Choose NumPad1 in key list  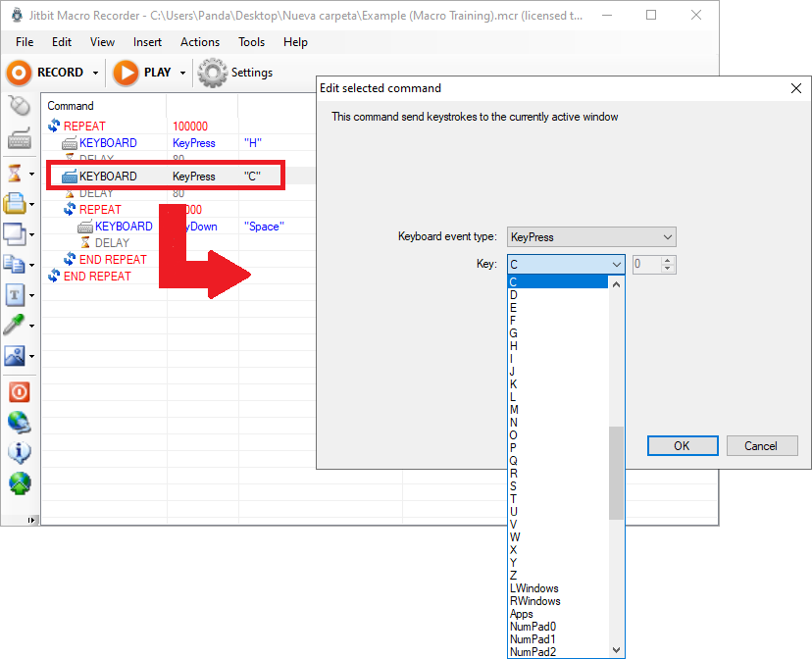pos(558,639)
